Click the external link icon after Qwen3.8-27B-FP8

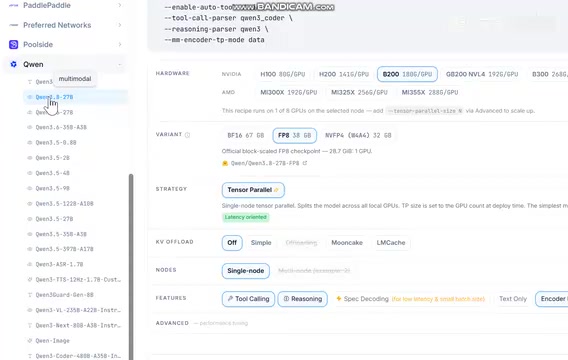coord(305,163)
